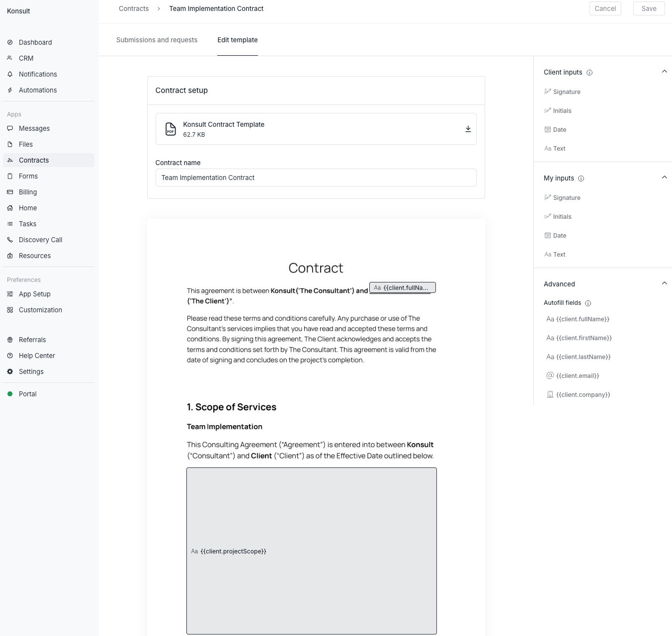
Task: Click the Contracts breadcrumb link
Action: tap(133, 8)
